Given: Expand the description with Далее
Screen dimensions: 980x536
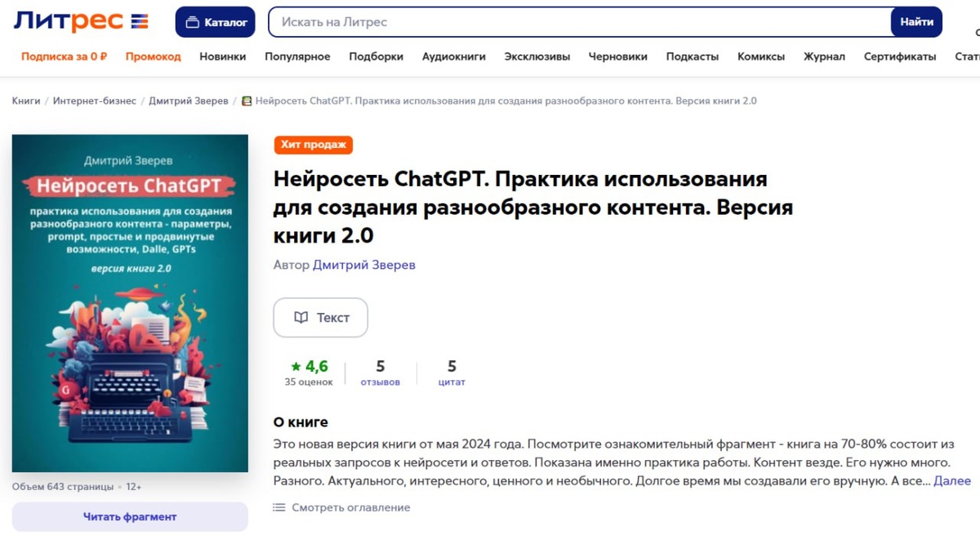Looking at the screenshot, I should coord(952,480).
